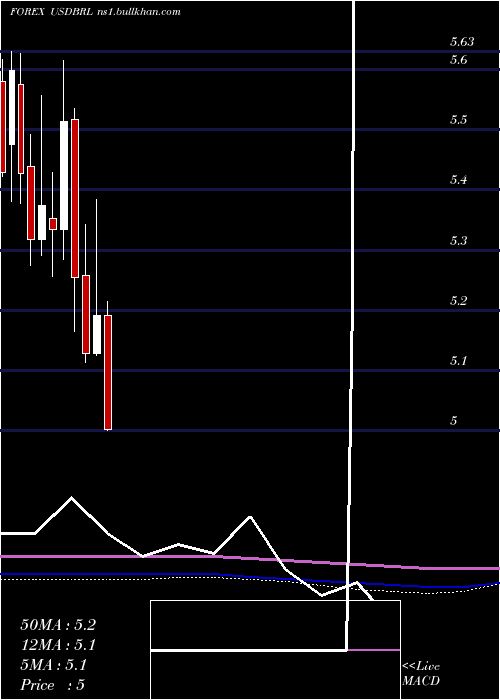Click the 5.1 price axis label
The image size is (500, 700).
coord(458,360)
